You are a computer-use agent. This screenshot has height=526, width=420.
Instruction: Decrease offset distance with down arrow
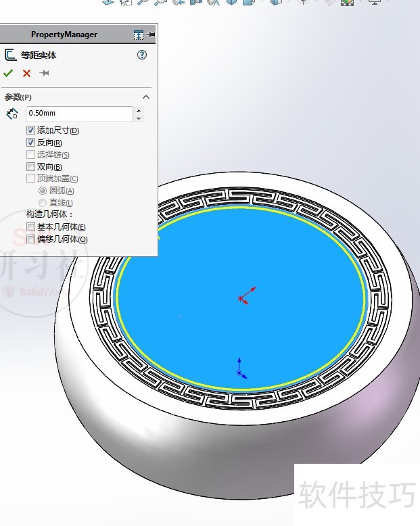(x=139, y=118)
